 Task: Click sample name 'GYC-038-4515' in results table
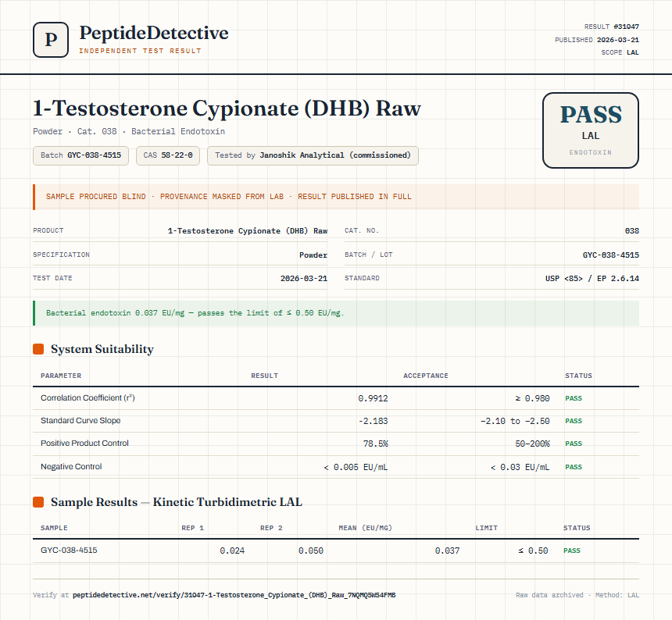[x=69, y=551]
